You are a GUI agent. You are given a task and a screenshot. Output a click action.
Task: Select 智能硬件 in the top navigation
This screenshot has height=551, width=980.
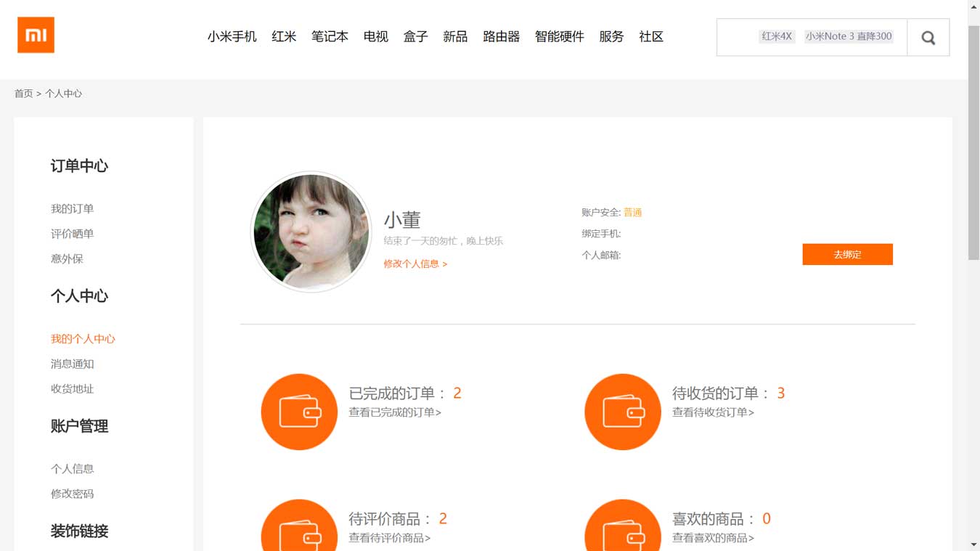click(x=559, y=36)
